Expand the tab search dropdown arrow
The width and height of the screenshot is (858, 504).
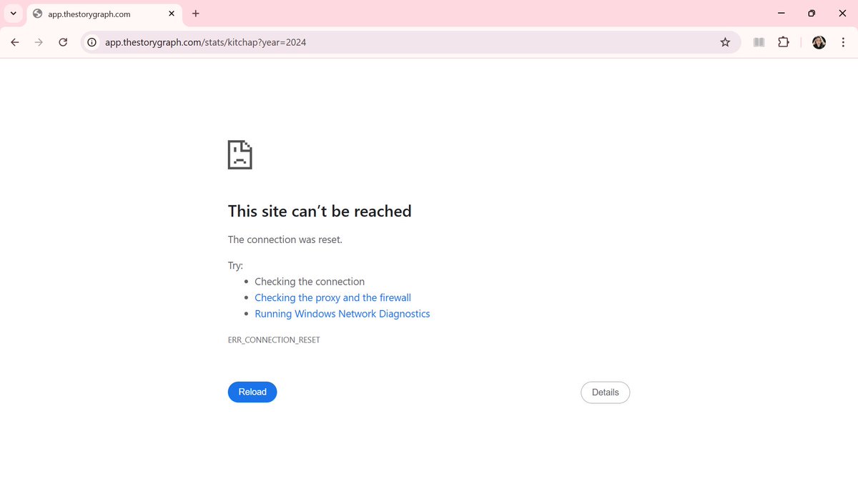click(x=13, y=14)
